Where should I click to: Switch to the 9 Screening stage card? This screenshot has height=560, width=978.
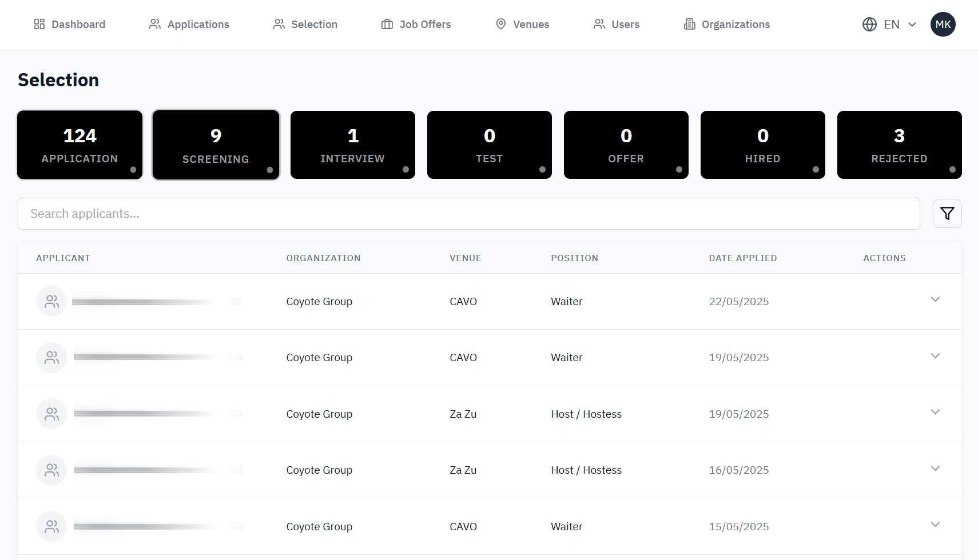216,145
